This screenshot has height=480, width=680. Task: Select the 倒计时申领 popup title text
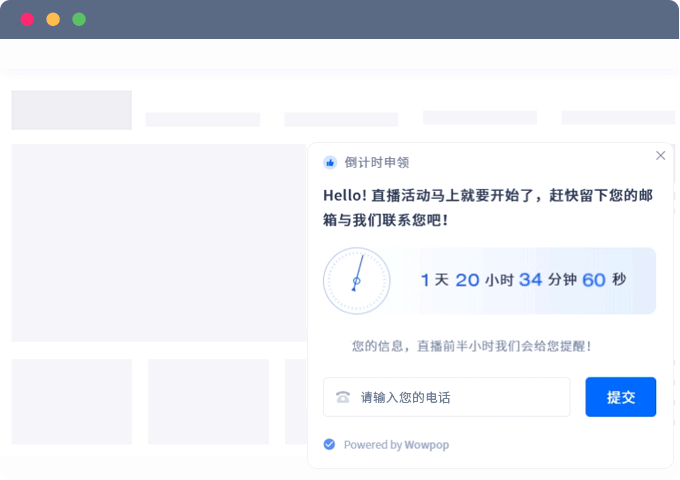(x=376, y=163)
